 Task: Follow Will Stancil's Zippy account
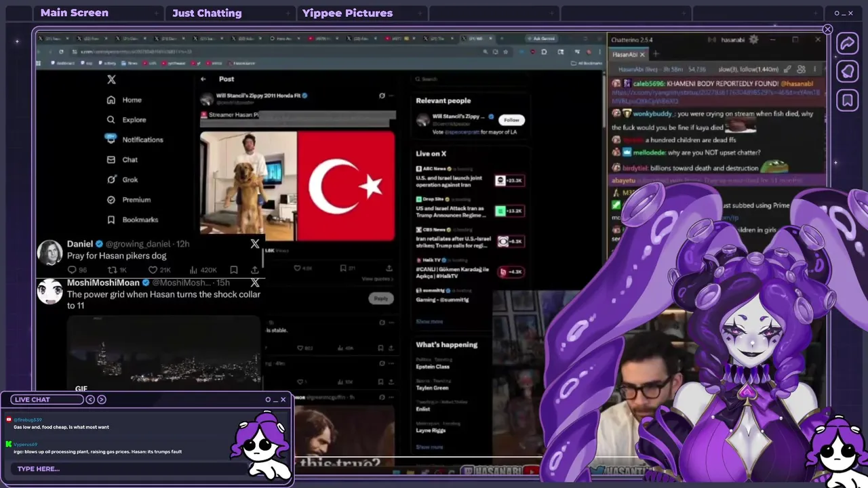tap(511, 120)
